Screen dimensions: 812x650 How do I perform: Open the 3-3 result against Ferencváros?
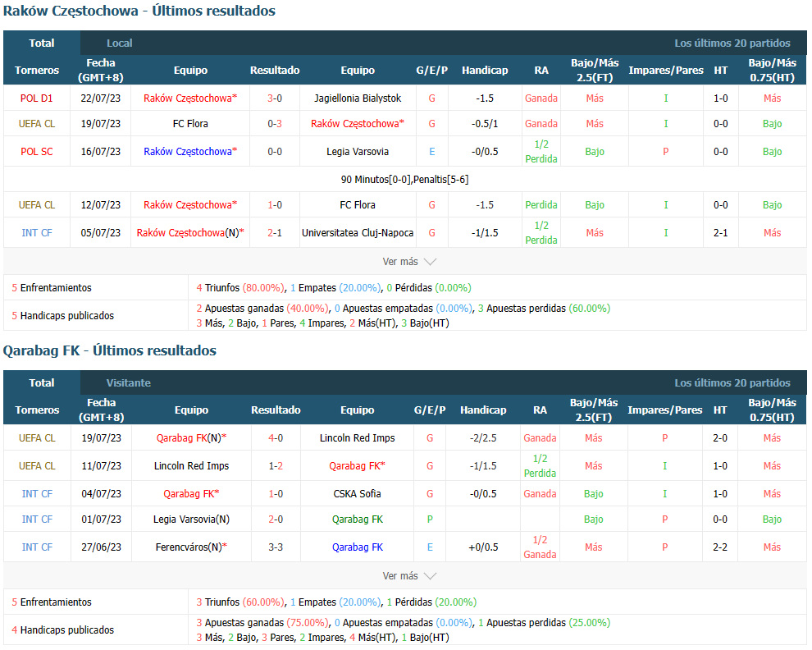[x=276, y=547]
